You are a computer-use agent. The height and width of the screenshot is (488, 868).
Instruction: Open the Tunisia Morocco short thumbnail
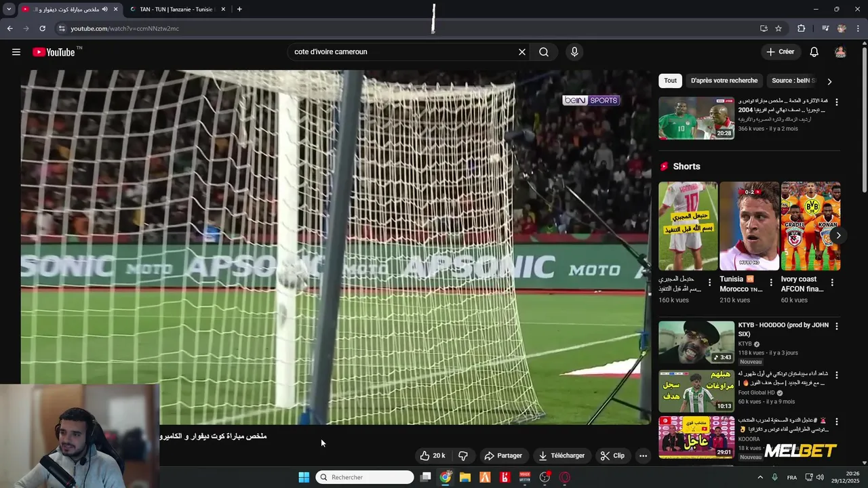pos(749,226)
